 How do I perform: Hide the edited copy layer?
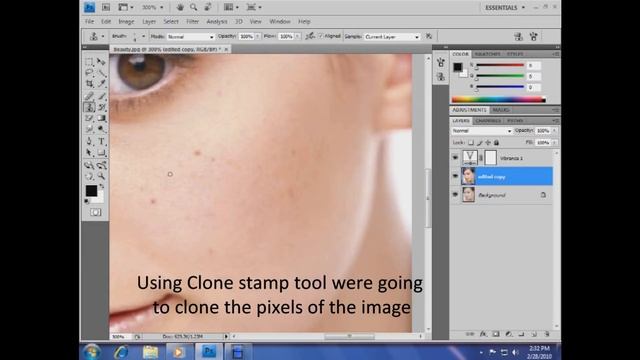tap(455, 176)
